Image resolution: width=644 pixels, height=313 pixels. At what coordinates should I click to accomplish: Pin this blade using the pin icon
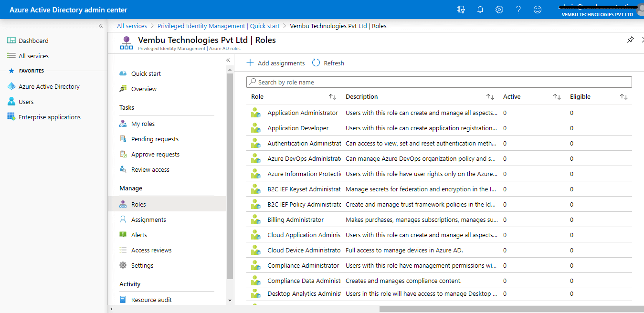point(631,40)
